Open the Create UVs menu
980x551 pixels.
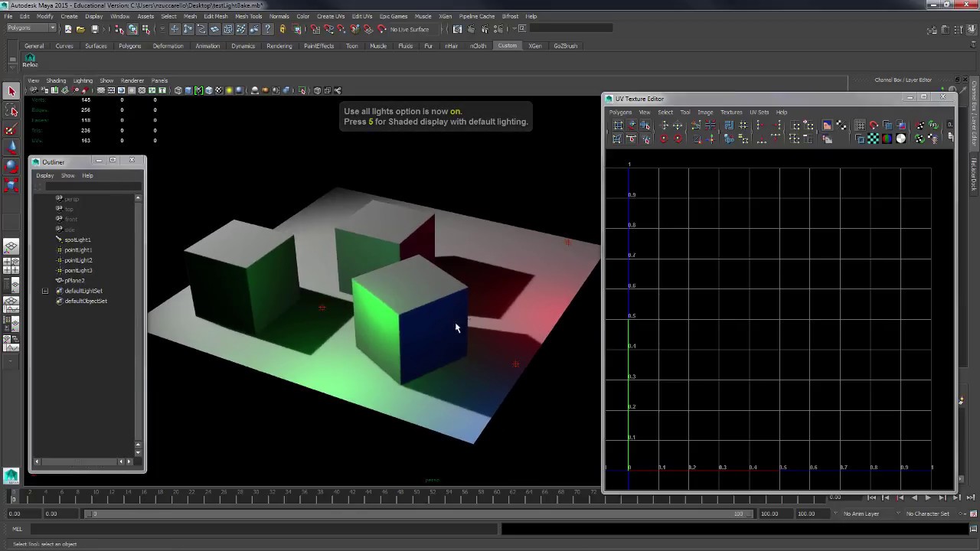pyautogui.click(x=330, y=16)
